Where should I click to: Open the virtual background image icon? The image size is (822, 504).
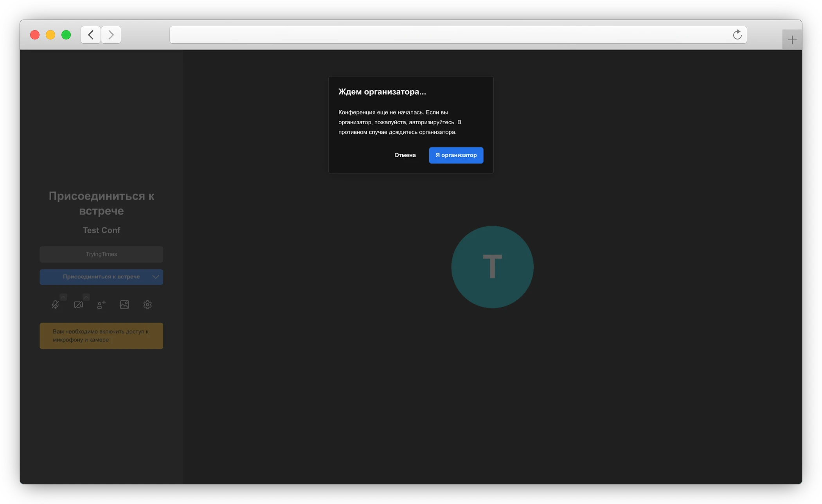pyautogui.click(x=124, y=305)
